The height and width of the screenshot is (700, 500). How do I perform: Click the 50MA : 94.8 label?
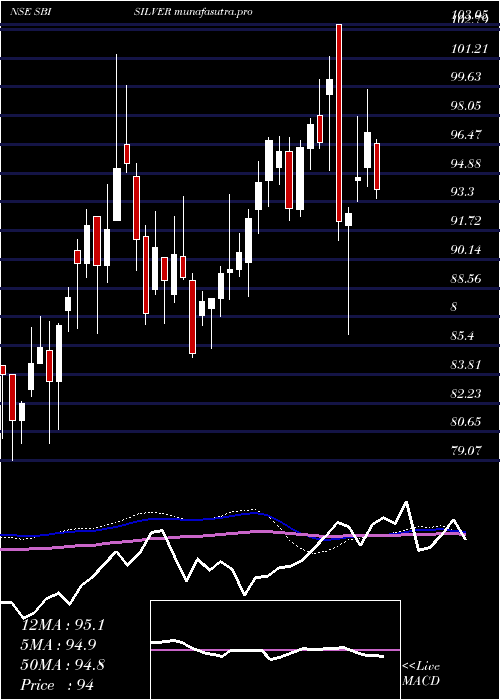[63, 665]
